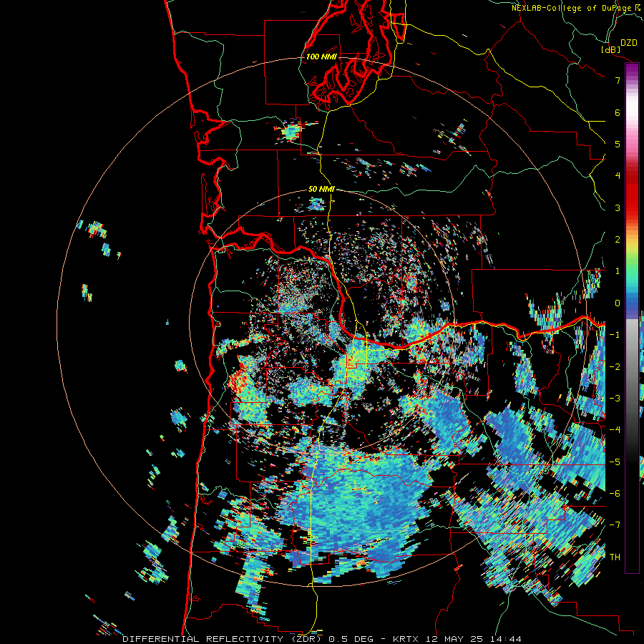
Task: Click the "-2" value on the color scale
Action: pyautogui.click(x=615, y=366)
